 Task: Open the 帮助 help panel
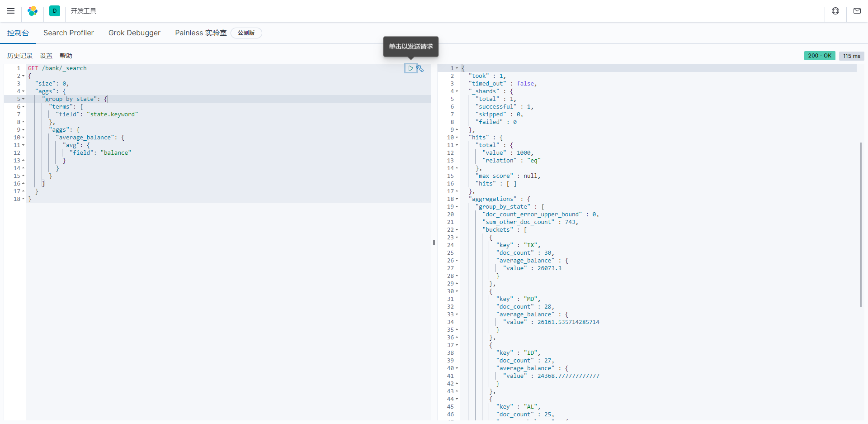click(x=66, y=56)
